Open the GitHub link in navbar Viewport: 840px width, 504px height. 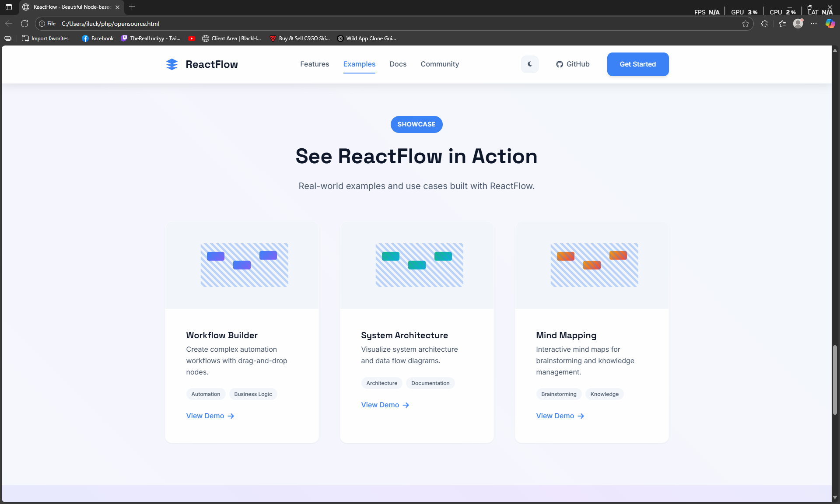pos(573,64)
